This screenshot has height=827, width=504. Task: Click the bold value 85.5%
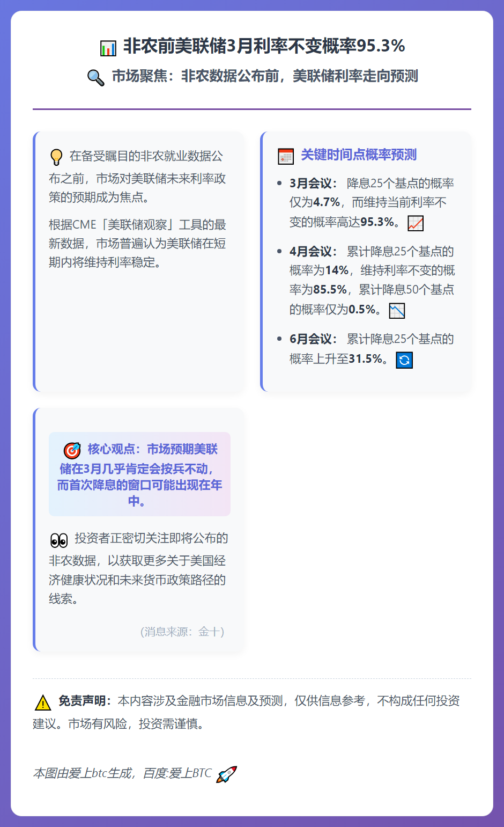[x=330, y=290]
